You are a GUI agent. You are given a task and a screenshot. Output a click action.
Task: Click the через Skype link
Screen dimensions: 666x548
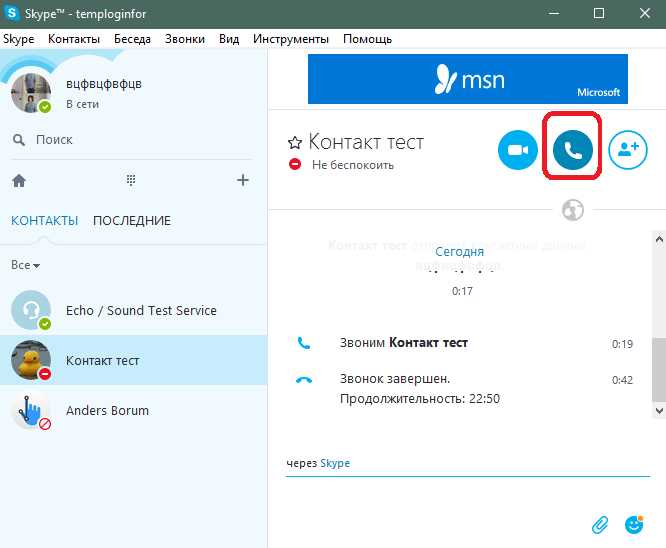point(335,463)
